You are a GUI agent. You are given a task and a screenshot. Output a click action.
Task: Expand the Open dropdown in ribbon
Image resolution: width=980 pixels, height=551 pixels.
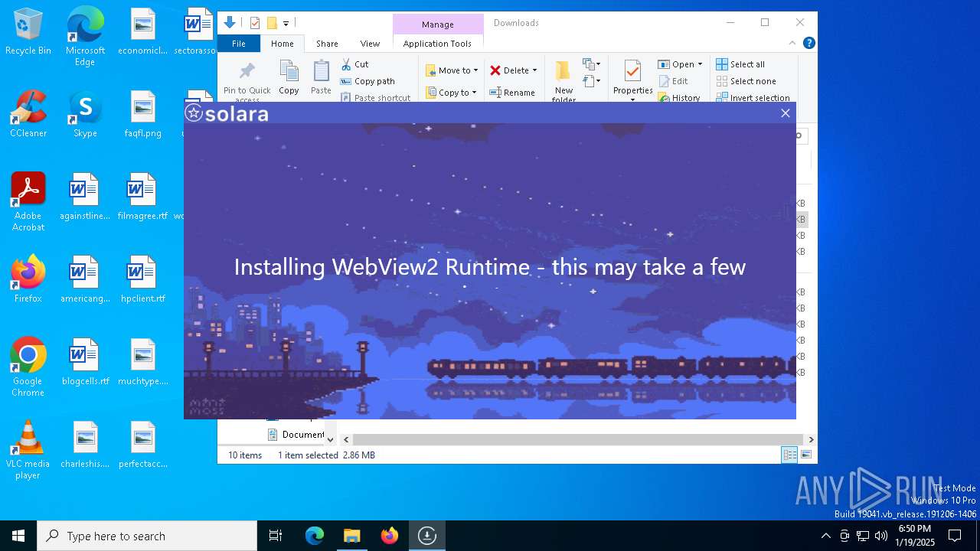[700, 64]
